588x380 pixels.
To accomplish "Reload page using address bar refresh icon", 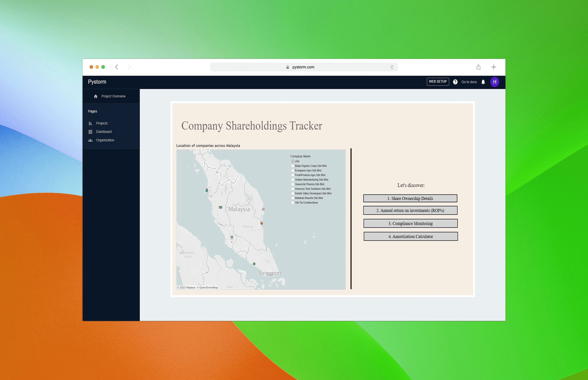I will 392,67.
